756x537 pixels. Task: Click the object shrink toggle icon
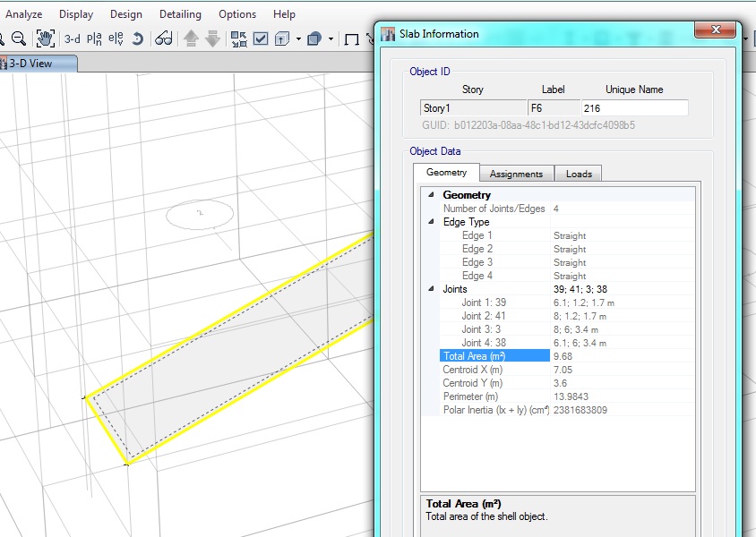point(238,38)
